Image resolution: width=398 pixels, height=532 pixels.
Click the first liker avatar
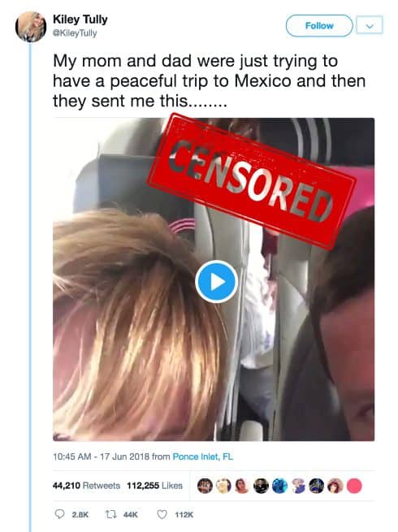[205, 486]
